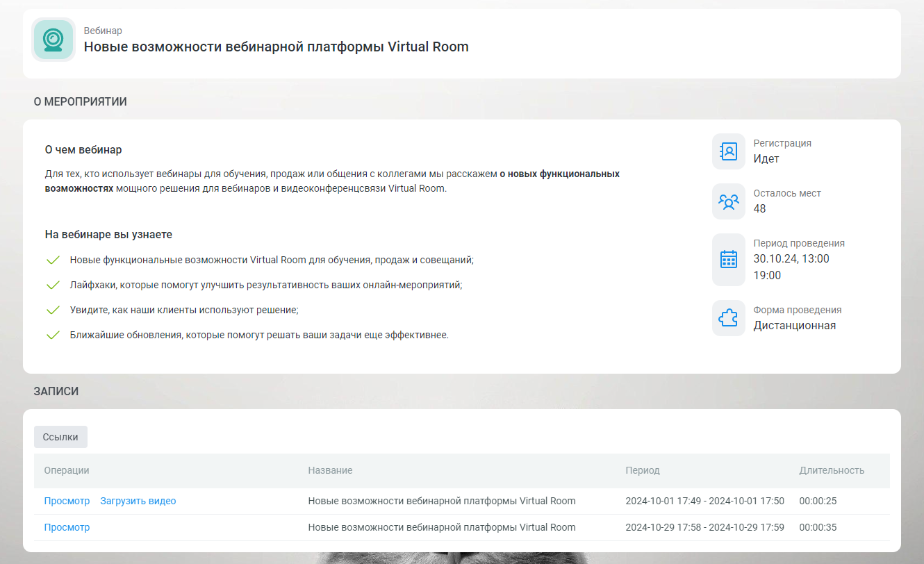Image resolution: width=924 pixels, height=564 pixels.
Task: Click the О МЕРОПРИЯТИИ section heading
Action: coord(81,101)
